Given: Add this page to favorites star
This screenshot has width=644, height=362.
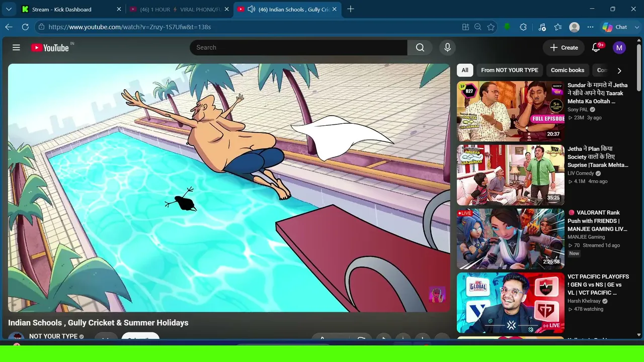Looking at the screenshot, I should click(491, 27).
